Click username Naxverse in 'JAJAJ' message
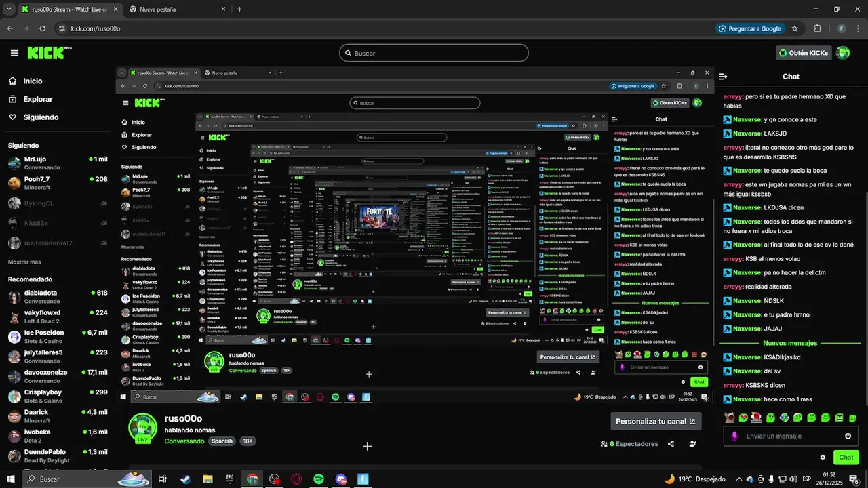The height and width of the screenshot is (488, 868). pyautogui.click(x=747, y=329)
